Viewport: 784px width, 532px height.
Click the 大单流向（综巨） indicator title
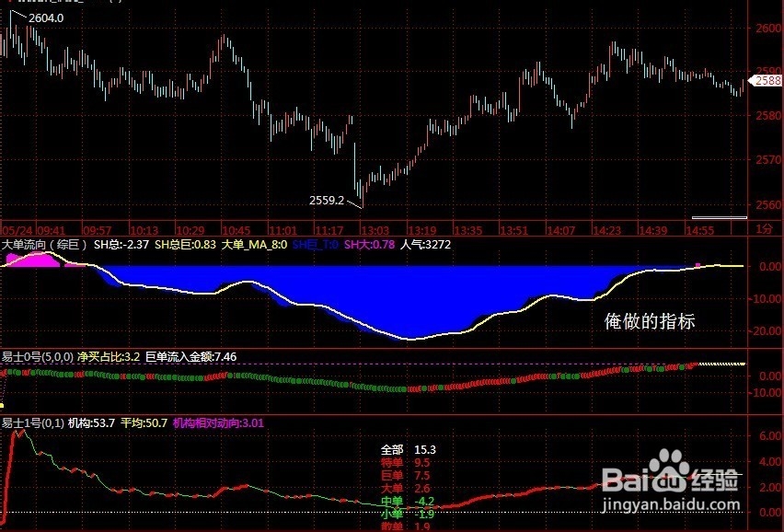pyautogui.click(x=44, y=245)
